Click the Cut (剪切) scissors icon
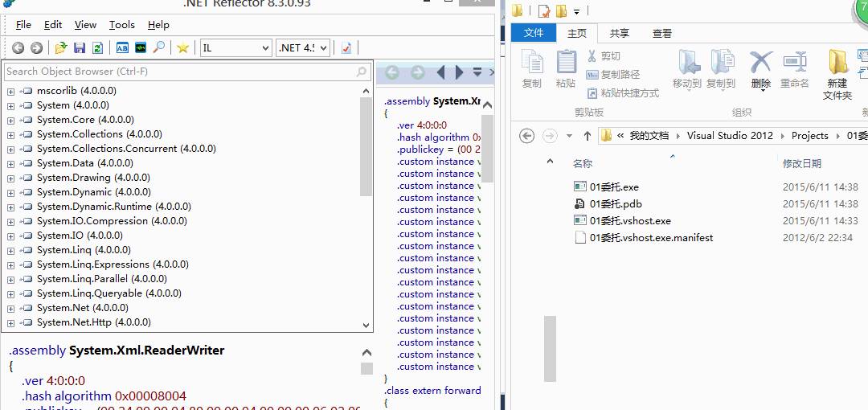Image resolution: width=868 pixels, height=410 pixels. [x=592, y=55]
